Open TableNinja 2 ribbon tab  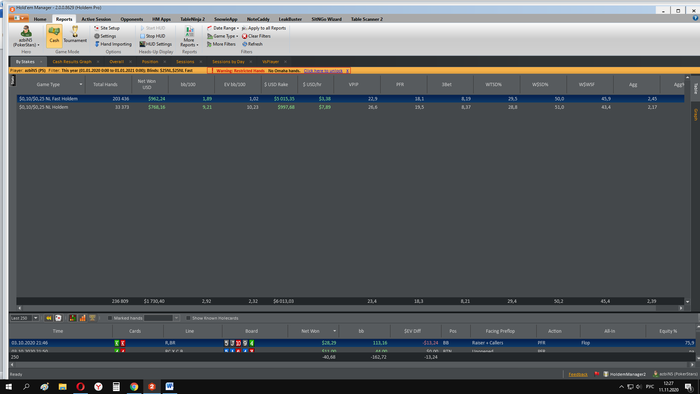click(x=192, y=19)
